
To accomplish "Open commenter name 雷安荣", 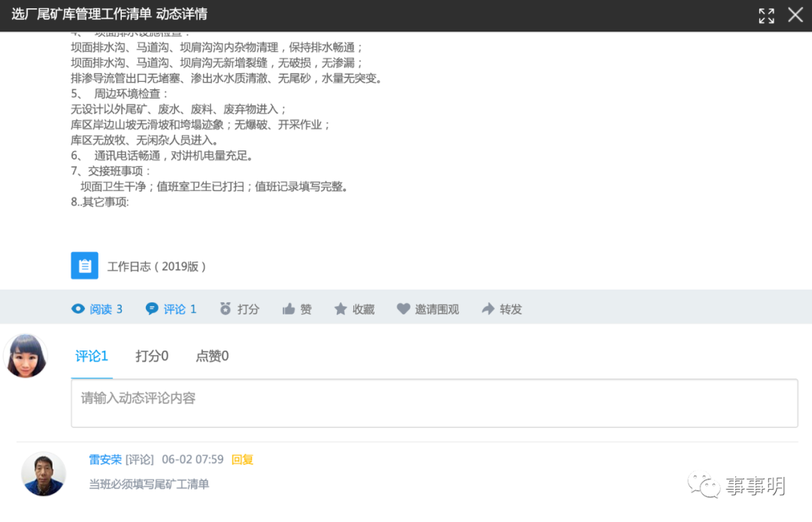I will click(x=105, y=460).
